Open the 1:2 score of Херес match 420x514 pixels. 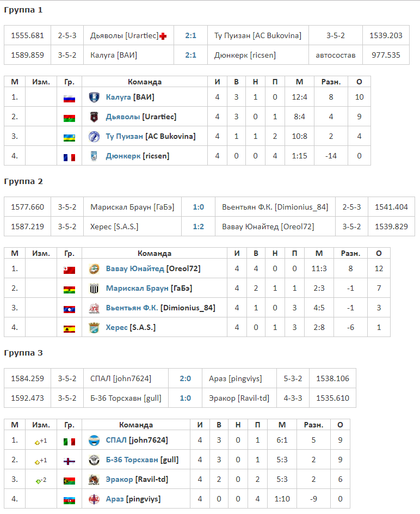click(198, 227)
